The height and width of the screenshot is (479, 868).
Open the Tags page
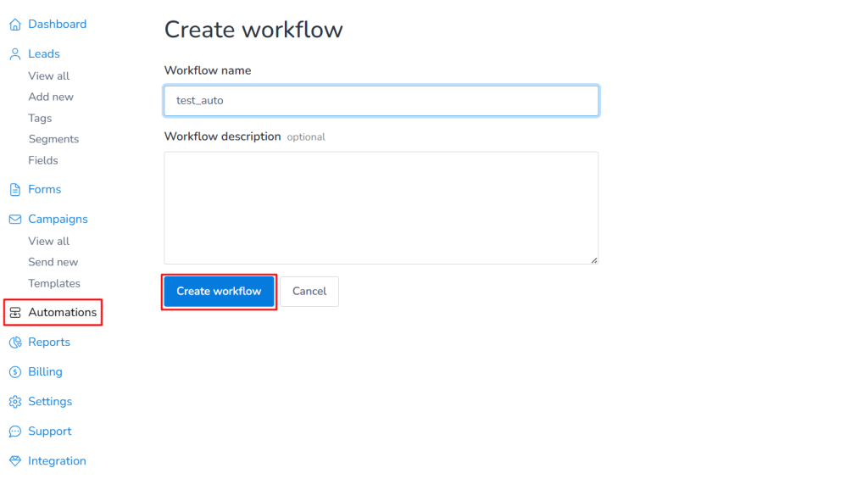(x=40, y=118)
